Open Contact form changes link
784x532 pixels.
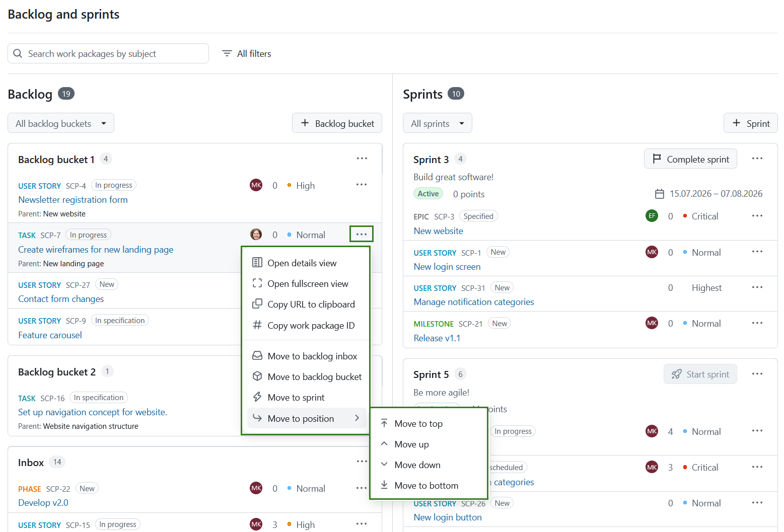[x=61, y=298]
